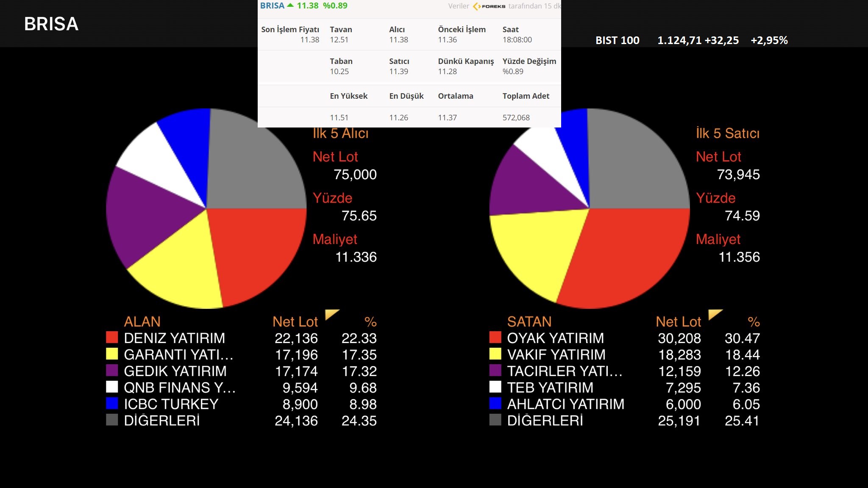
Task: Click the +2,95% index change
Action: point(769,40)
